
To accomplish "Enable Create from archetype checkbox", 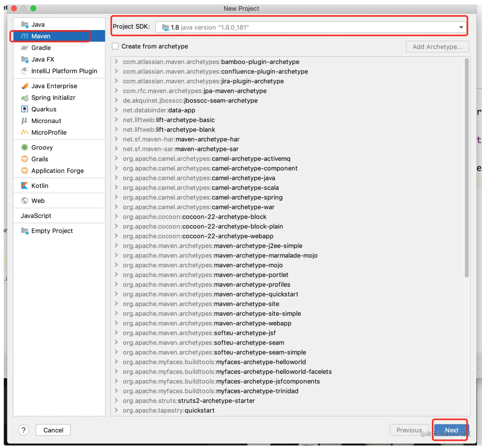I will 115,46.
